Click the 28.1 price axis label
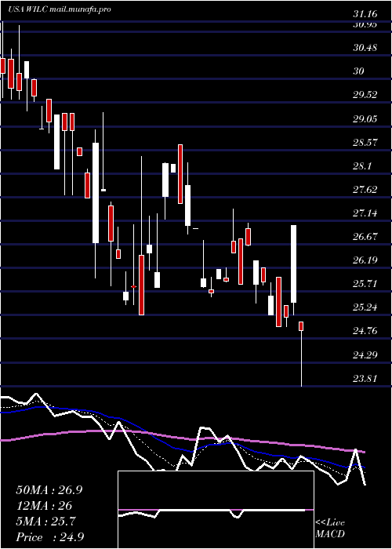392x549 pixels. pos(362,166)
